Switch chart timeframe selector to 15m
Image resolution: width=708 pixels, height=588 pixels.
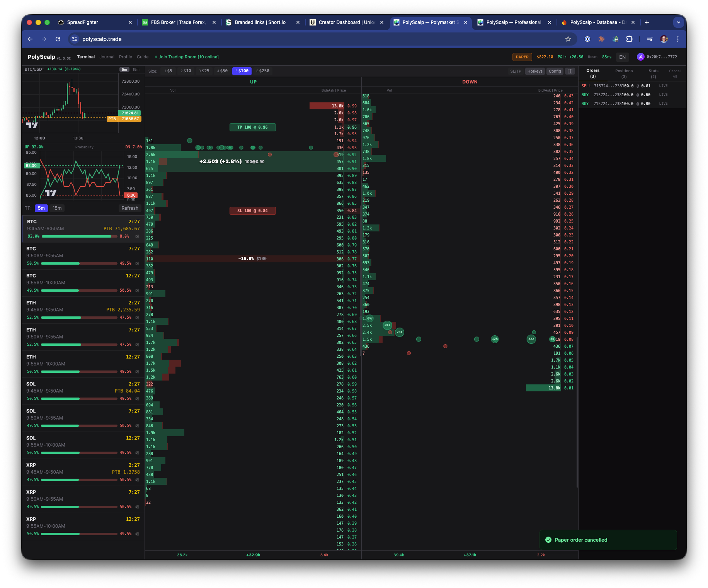pos(135,69)
